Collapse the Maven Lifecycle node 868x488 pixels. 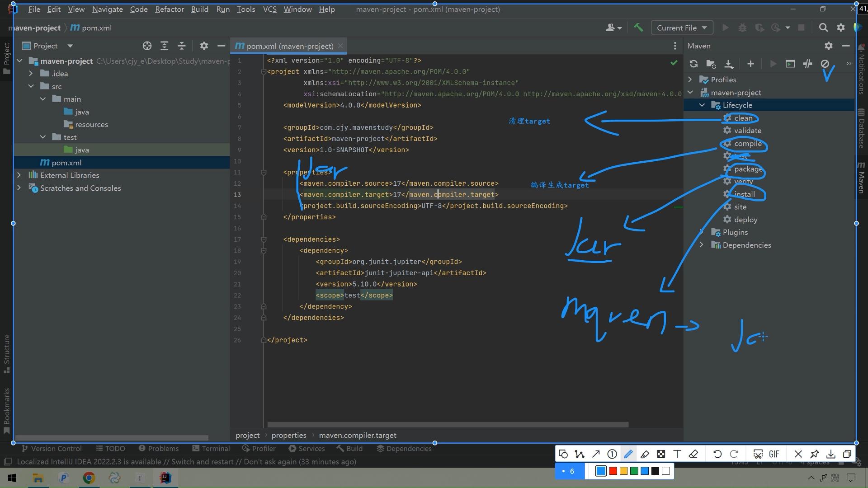pos(702,105)
